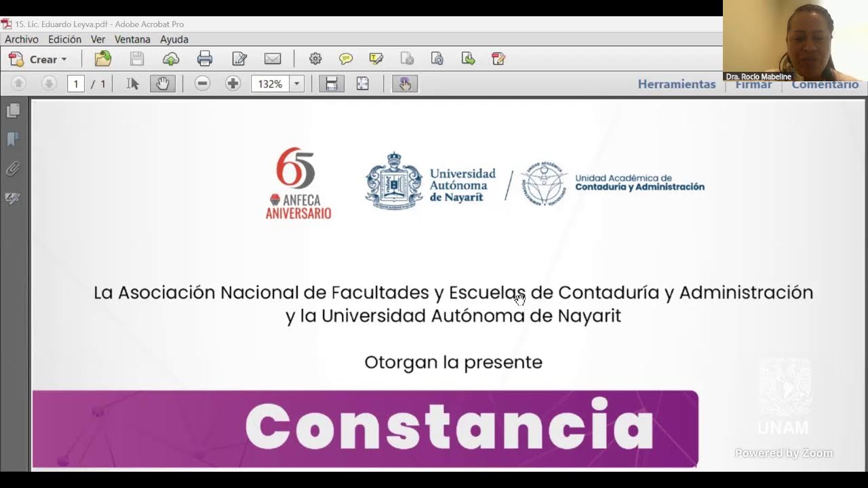
Task: Open the Ayuda menu
Action: click(x=174, y=39)
